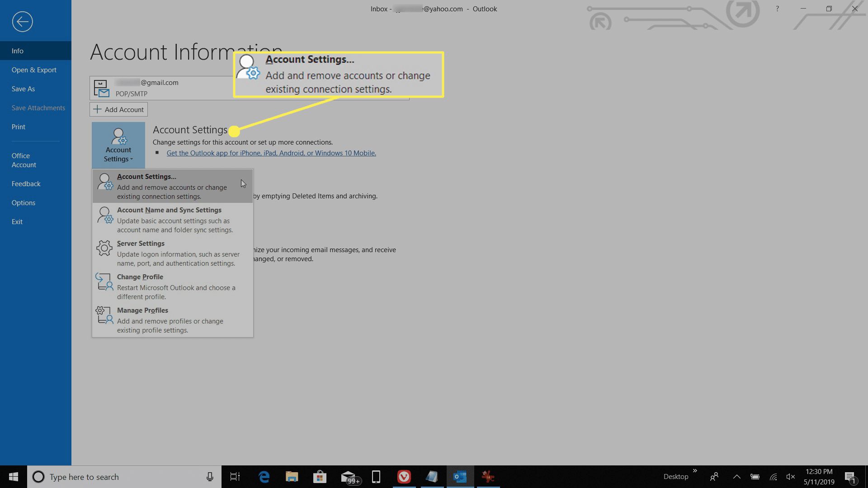This screenshot has width=868, height=488.
Task: Click the Account Settings icon
Action: pos(118,144)
